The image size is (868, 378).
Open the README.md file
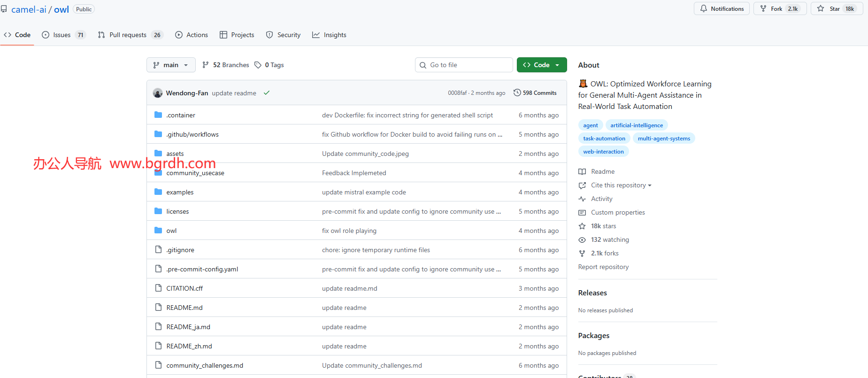pos(184,308)
